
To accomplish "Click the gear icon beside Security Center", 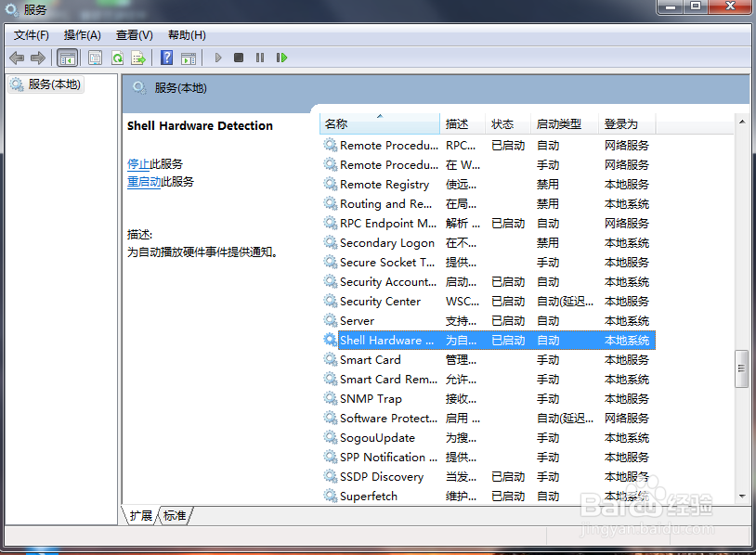I will 331,302.
